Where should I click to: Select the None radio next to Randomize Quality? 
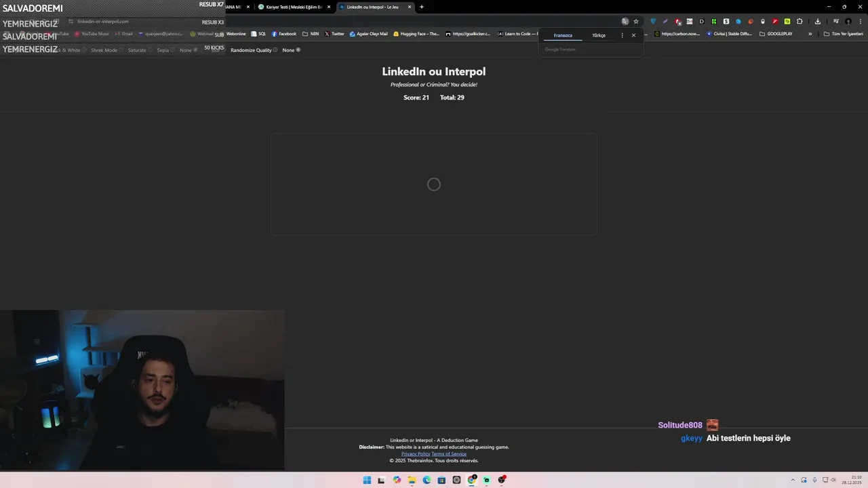(x=298, y=50)
